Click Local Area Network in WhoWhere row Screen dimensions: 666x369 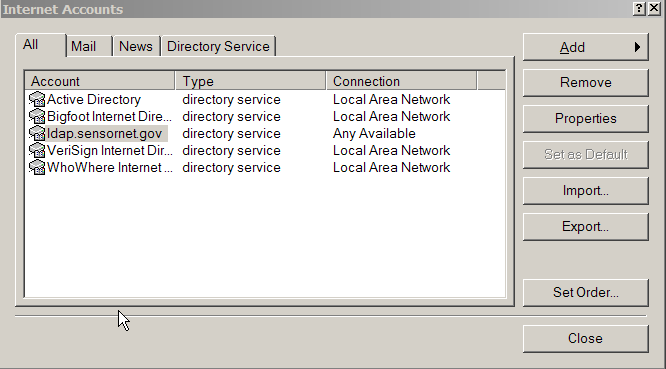point(391,167)
